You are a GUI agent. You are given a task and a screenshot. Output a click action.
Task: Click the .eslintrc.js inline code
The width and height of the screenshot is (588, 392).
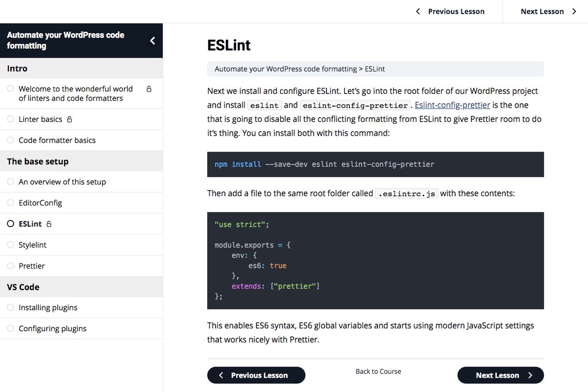pos(407,194)
